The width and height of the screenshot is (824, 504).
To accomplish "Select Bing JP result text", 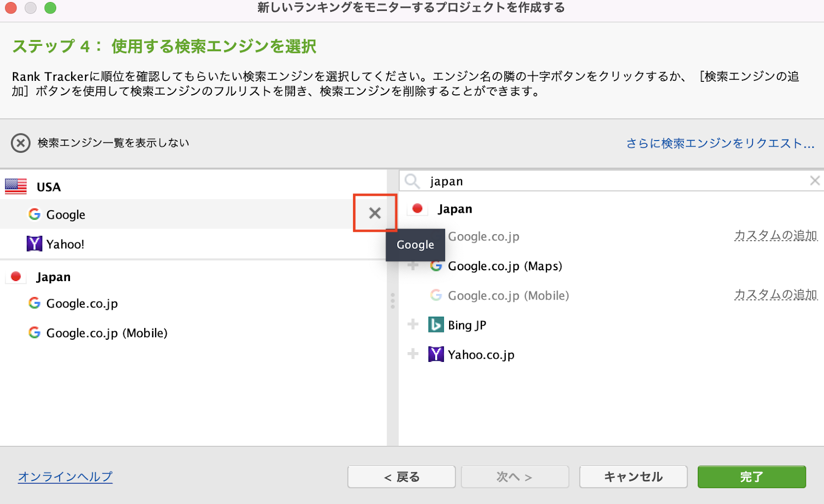I will (x=467, y=325).
